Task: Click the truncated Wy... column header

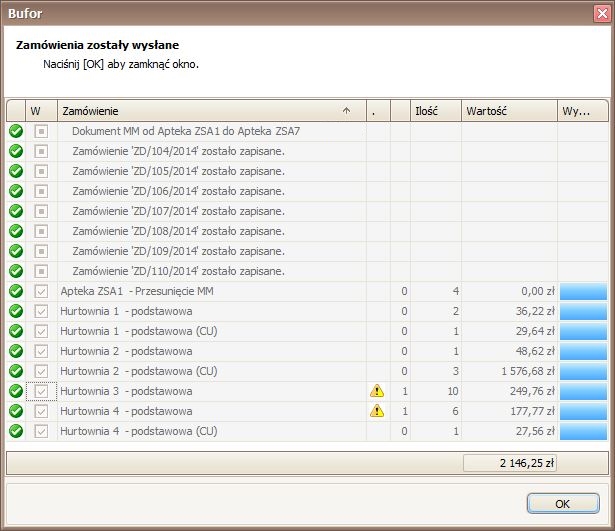Action: (582, 111)
